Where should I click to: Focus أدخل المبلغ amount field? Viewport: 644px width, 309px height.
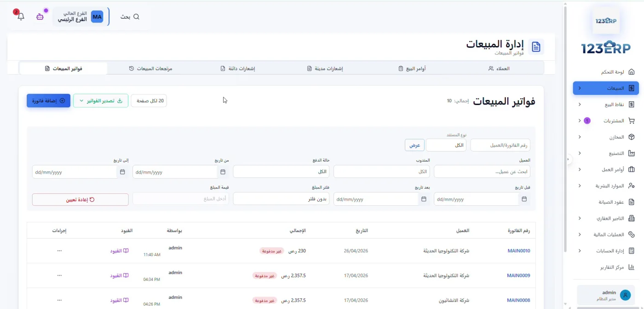(x=181, y=199)
